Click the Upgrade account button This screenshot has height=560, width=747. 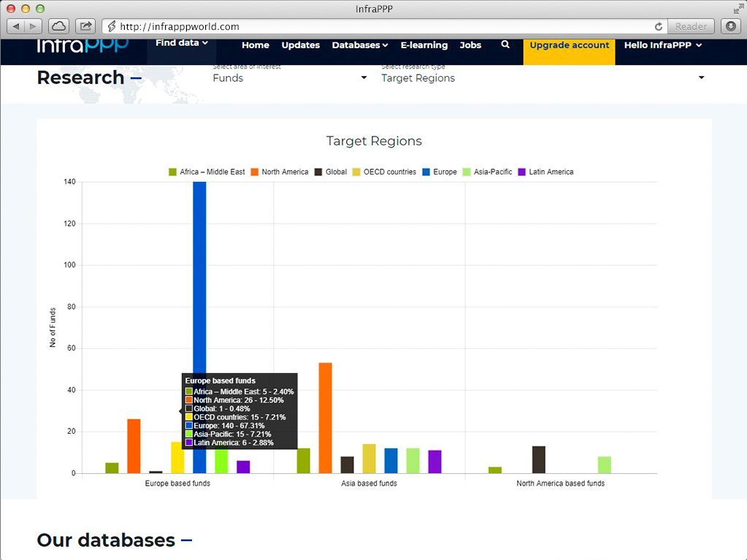569,45
